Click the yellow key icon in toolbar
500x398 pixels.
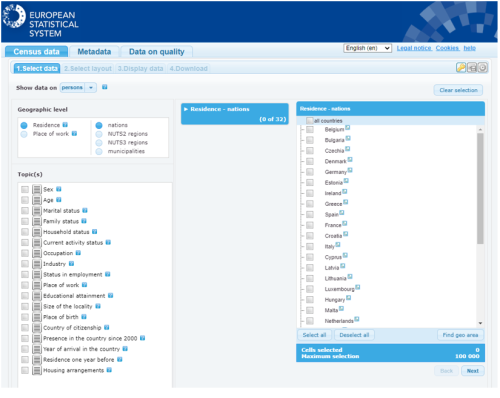pyautogui.click(x=461, y=68)
